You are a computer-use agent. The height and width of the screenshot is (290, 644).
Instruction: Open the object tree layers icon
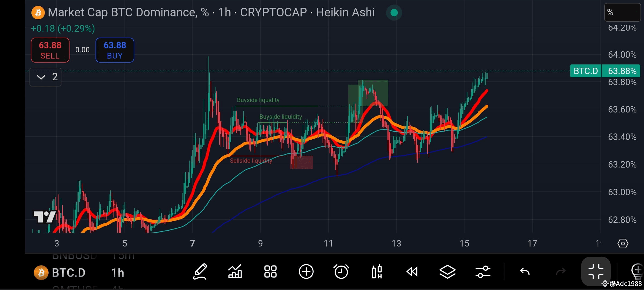pos(447,271)
